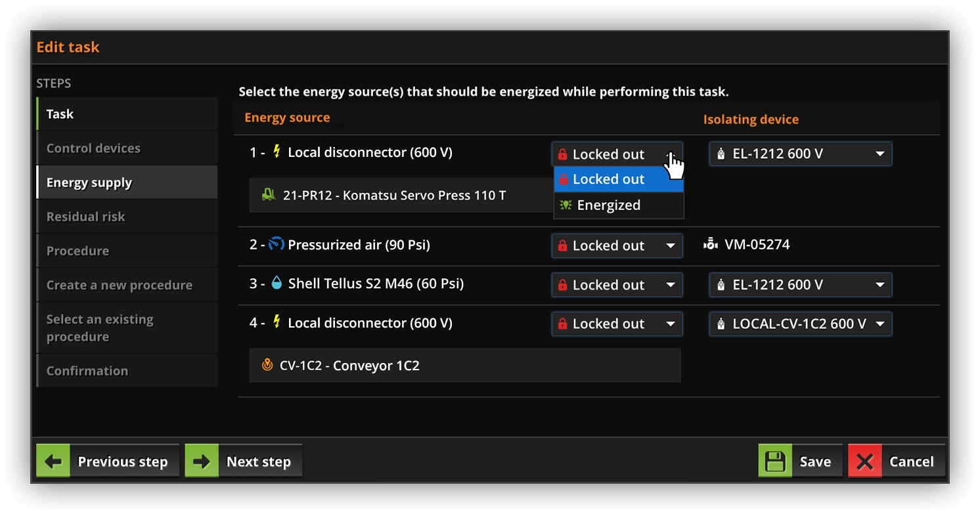Click the green floppy disk save icon
The height and width of the screenshot is (514, 980).
(775, 461)
